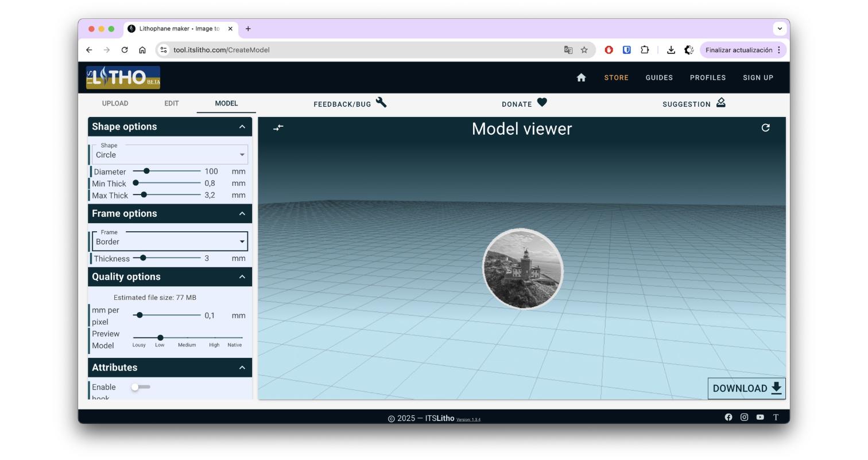Collapse the Attributes section
This screenshot has height=460, width=868.
[242, 368]
